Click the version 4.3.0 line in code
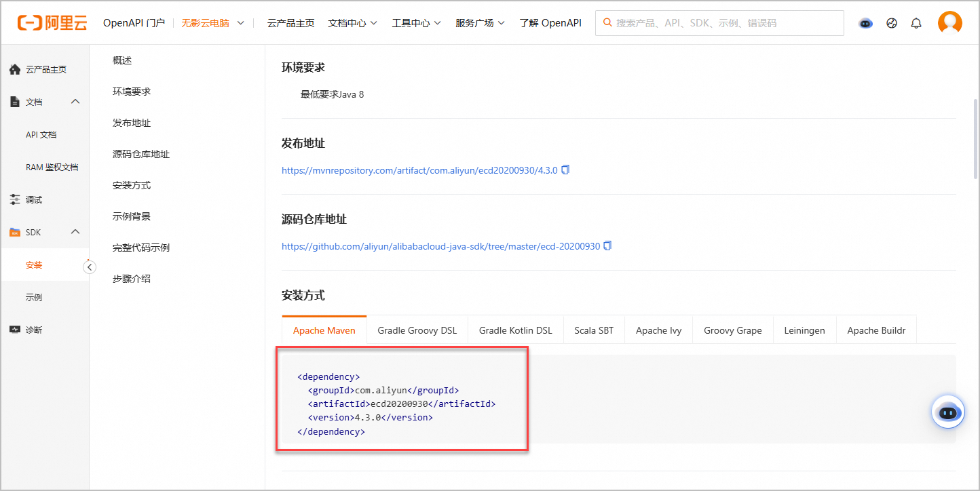Screen dimensions: 980x491 point(371,417)
